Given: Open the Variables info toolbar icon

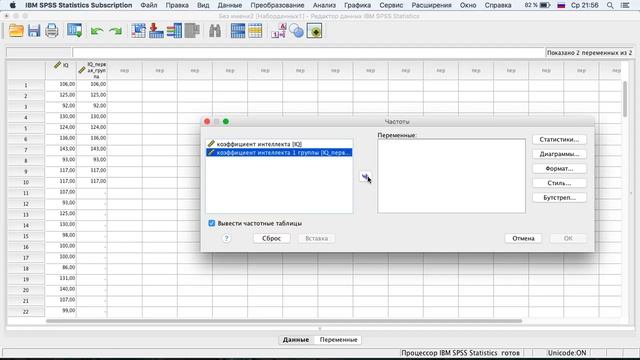Looking at the screenshot, I should coord(174,31).
